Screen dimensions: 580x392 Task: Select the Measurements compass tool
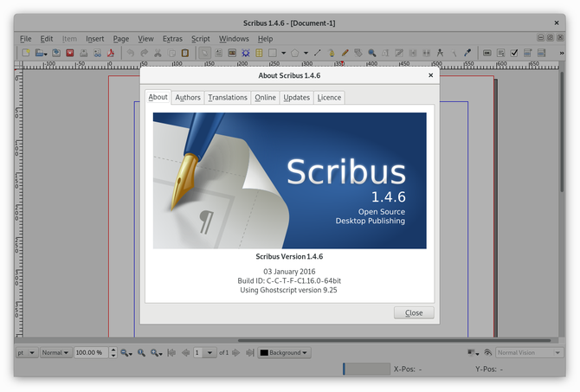(440, 53)
